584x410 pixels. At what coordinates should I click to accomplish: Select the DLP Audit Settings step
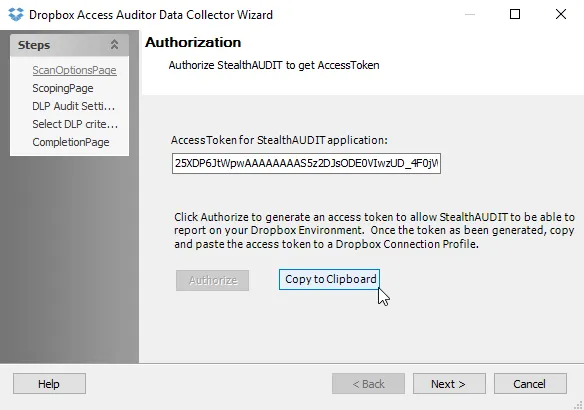point(73,106)
